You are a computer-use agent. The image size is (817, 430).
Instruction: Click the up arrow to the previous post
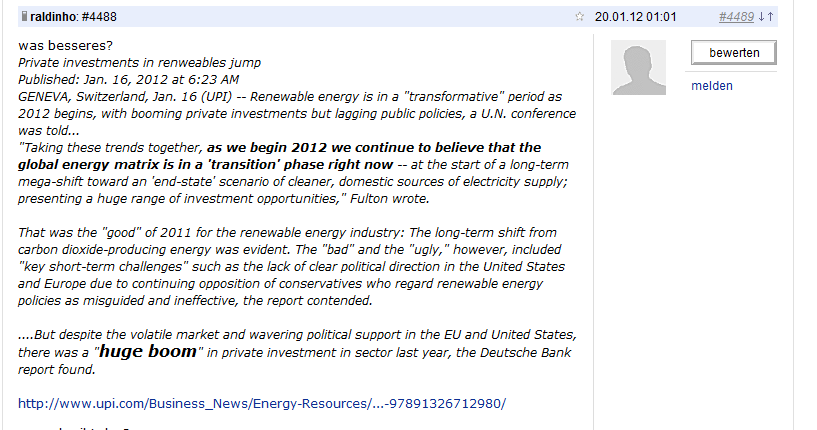(770, 17)
